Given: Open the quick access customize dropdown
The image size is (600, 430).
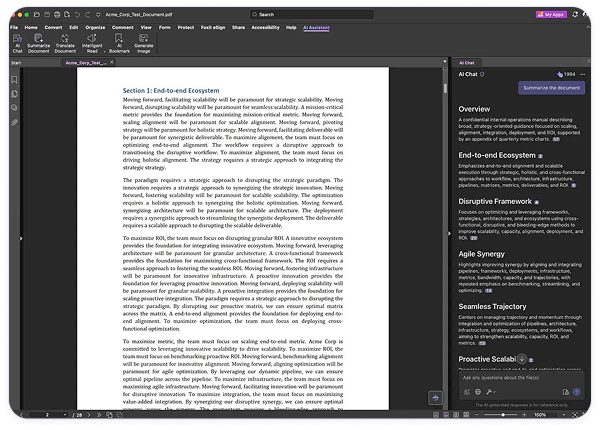Looking at the screenshot, I should (x=98, y=15).
